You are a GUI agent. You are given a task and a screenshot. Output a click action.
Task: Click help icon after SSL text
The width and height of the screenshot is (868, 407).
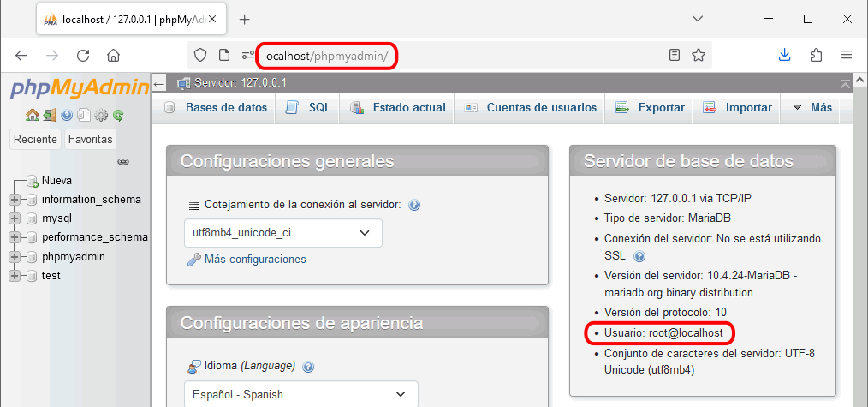pyautogui.click(x=639, y=256)
